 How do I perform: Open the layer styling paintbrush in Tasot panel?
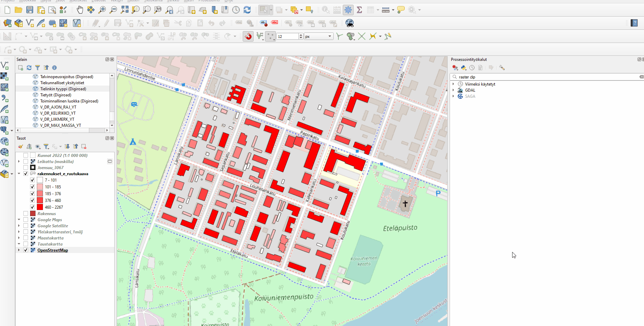[21, 146]
